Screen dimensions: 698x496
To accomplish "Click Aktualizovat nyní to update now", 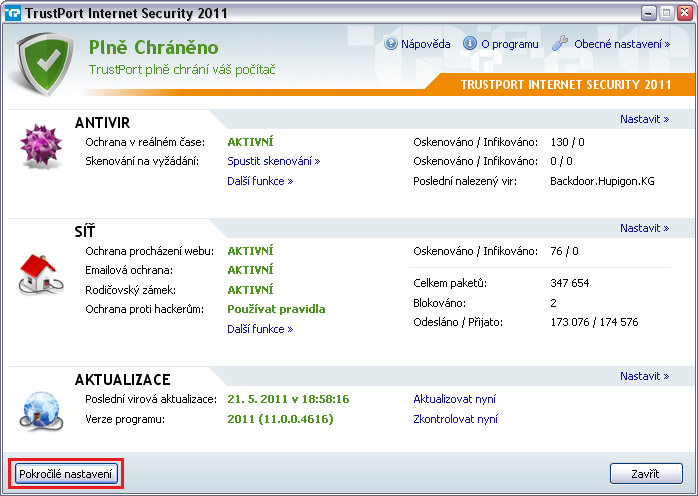I will point(455,399).
